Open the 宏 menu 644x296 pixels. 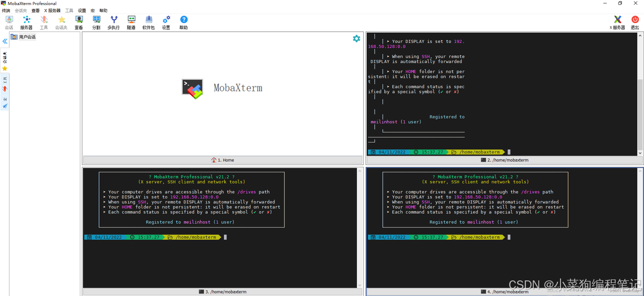pyautogui.click(x=93, y=11)
